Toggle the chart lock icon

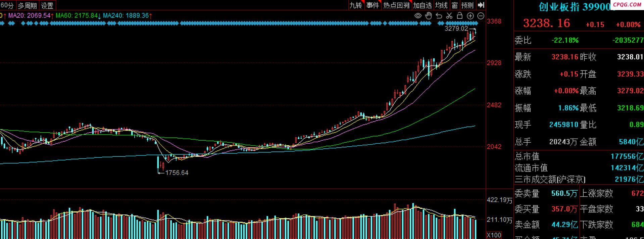click(x=460, y=16)
